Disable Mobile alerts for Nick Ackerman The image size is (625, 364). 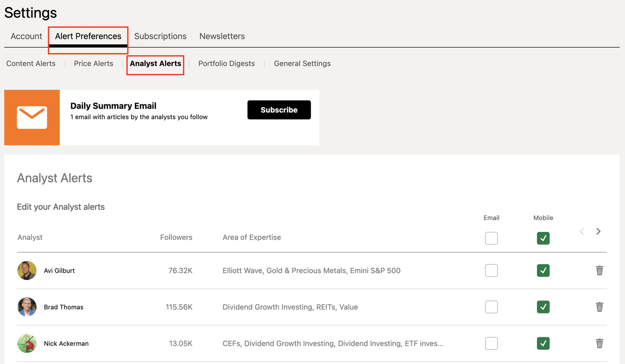coord(543,343)
